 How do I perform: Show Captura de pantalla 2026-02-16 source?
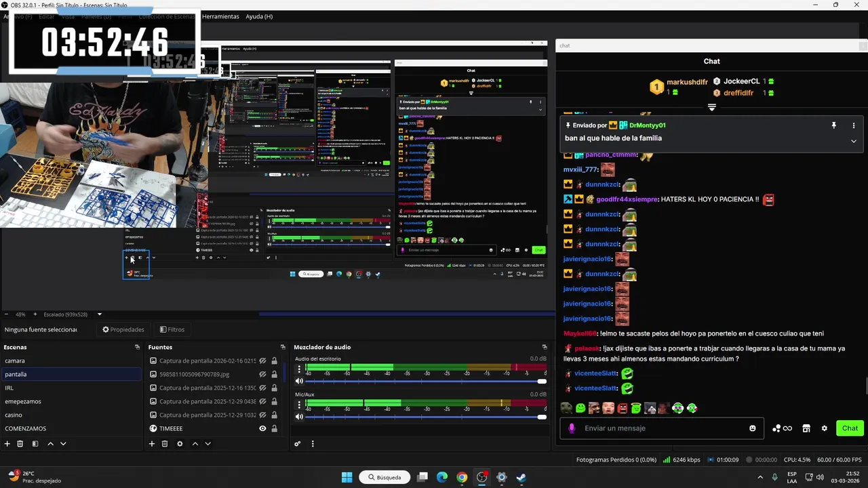[262, 361]
